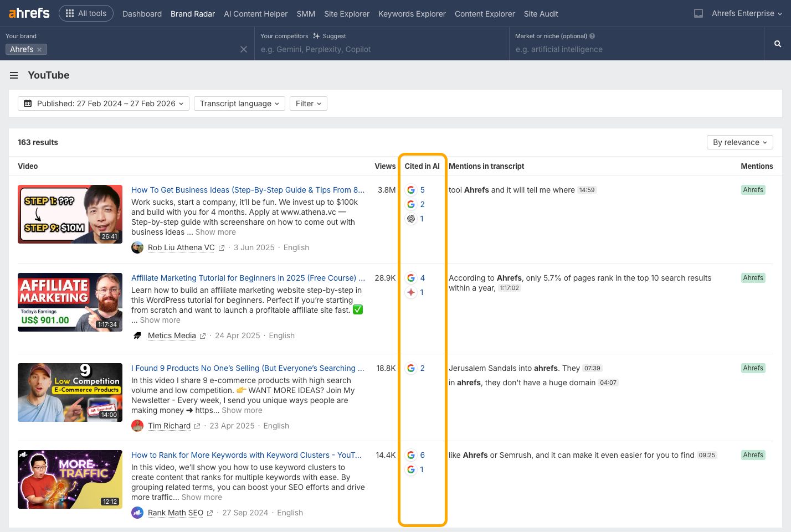
Task: Open the Transcript language dropdown
Action: click(239, 103)
